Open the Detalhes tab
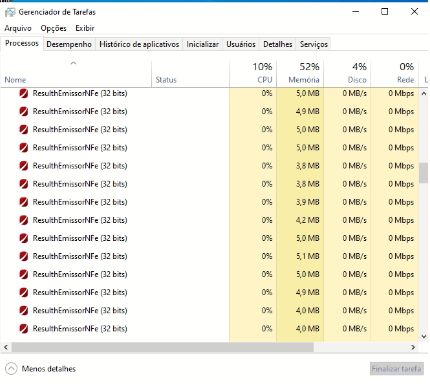 click(278, 44)
